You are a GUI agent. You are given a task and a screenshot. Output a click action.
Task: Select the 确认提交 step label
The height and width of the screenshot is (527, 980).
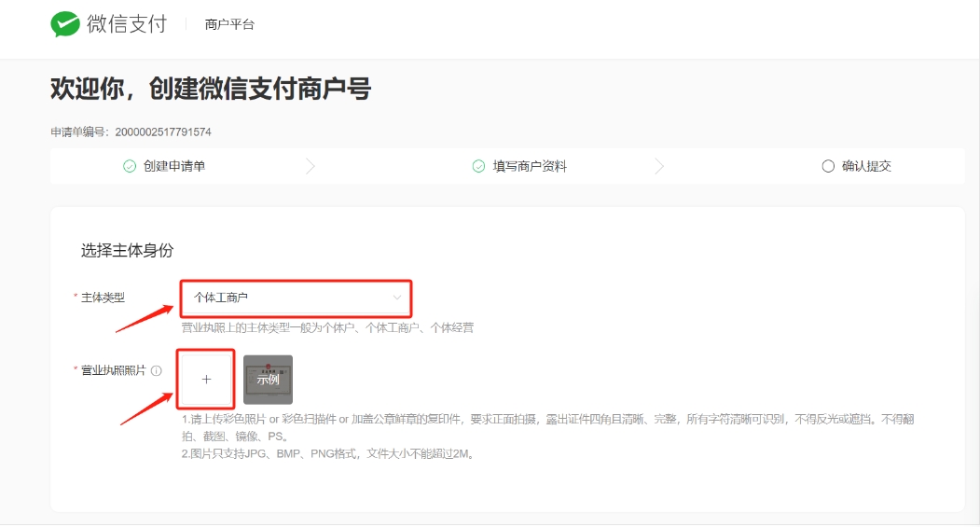866,166
